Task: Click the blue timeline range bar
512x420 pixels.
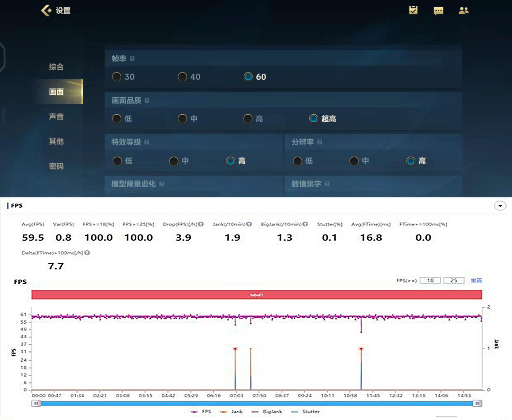Action: 257,403
